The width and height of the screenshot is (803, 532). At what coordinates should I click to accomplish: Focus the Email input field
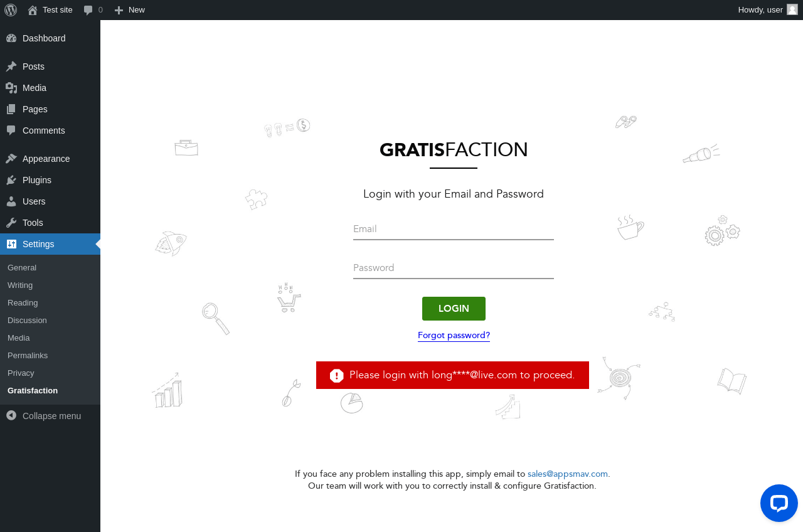point(454,230)
